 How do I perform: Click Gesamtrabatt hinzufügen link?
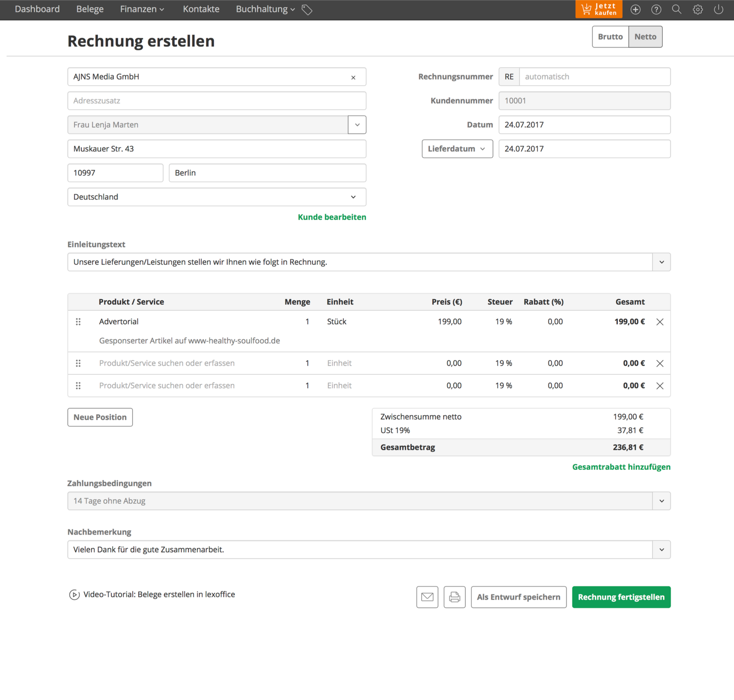click(621, 467)
